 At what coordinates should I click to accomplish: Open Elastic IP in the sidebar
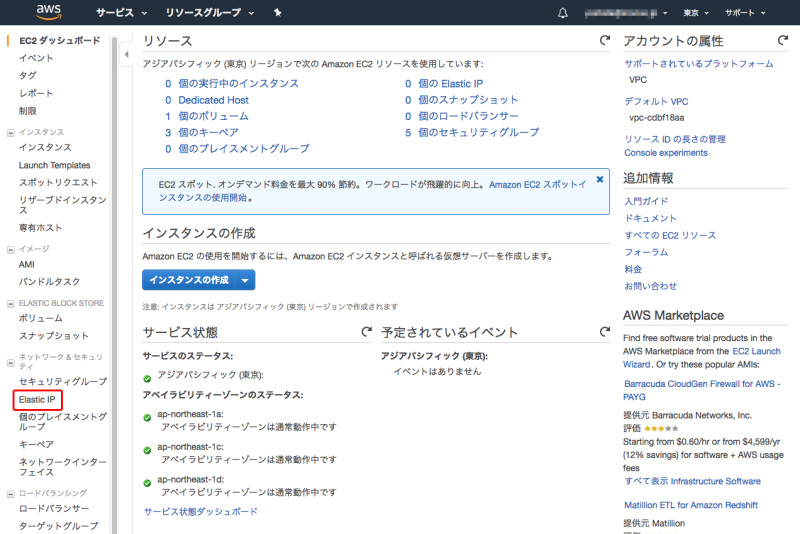tap(37, 400)
